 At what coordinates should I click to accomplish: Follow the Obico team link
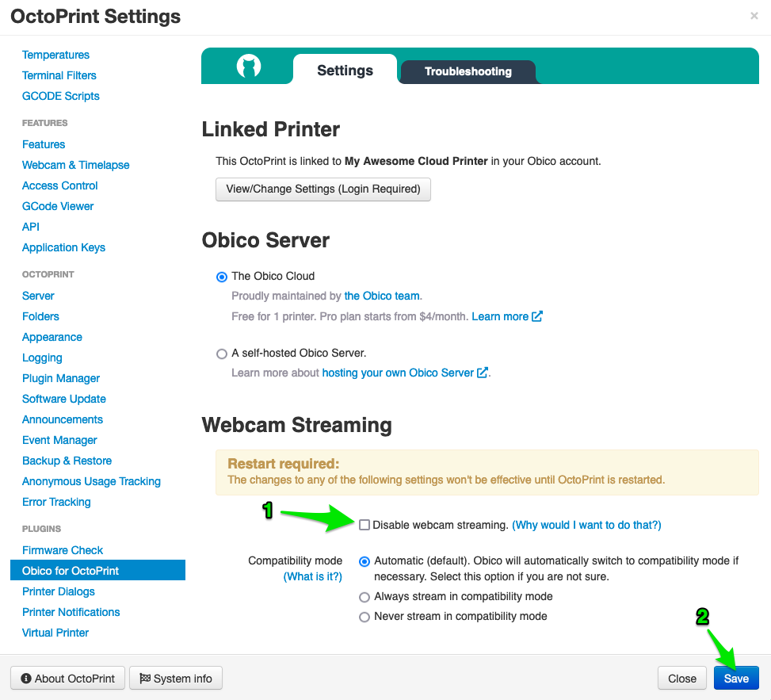tap(382, 296)
